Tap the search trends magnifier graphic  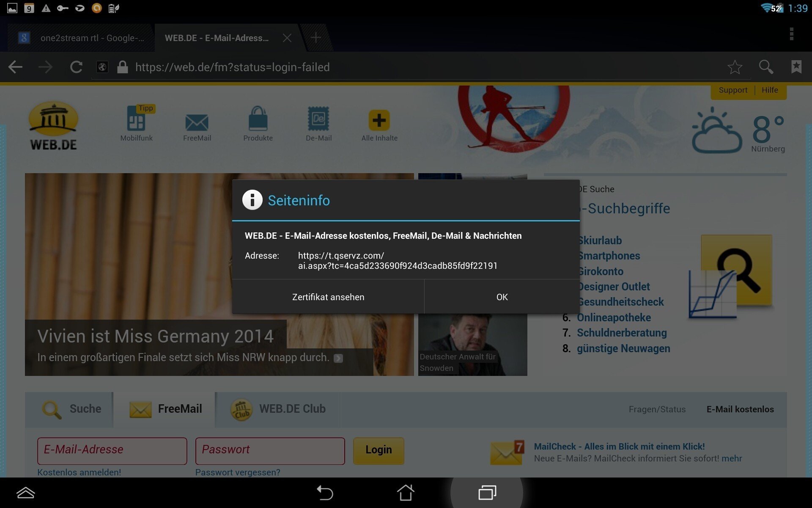click(x=731, y=276)
